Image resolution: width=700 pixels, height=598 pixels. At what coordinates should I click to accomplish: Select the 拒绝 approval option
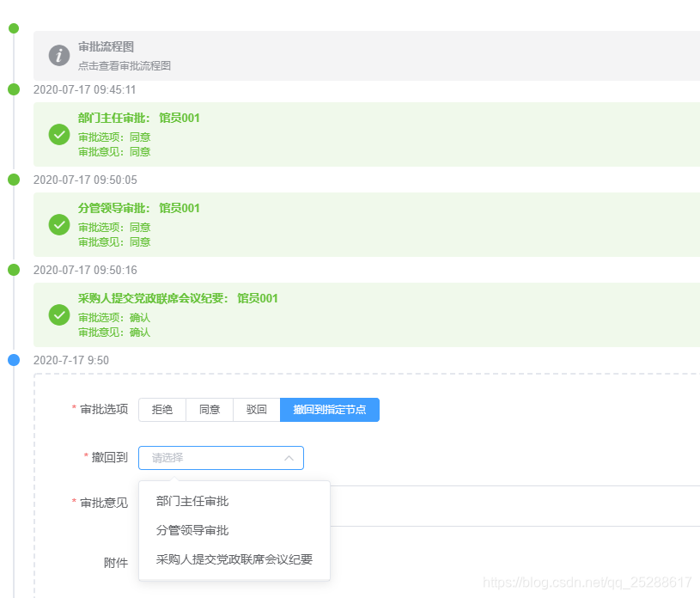tap(162, 410)
